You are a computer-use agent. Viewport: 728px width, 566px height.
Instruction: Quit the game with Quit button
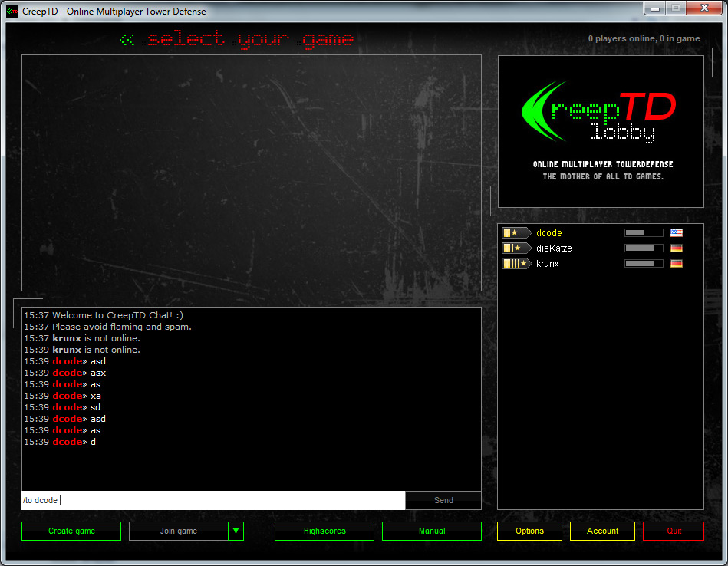[674, 531]
